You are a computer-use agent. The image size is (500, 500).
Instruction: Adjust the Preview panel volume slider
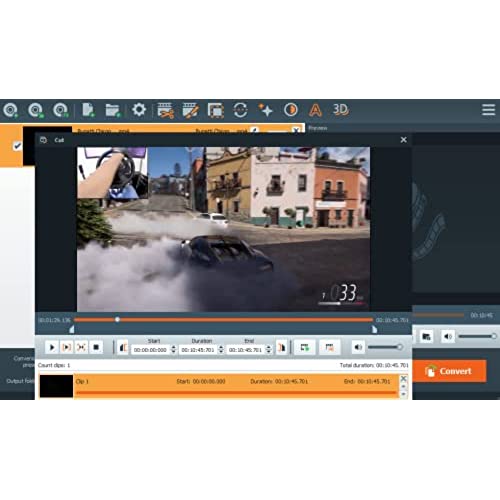point(478,336)
